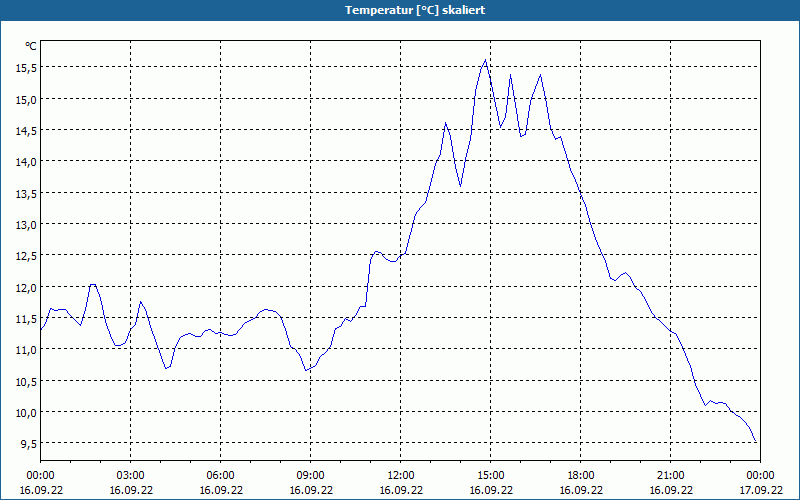Click the 14,0 y-axis label
This screenshot has width=800, height=500.
26,162
